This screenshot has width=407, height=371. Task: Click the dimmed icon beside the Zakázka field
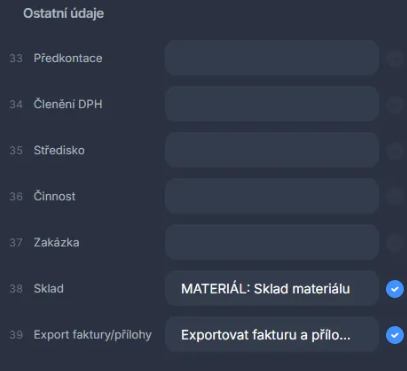[395, 243]
